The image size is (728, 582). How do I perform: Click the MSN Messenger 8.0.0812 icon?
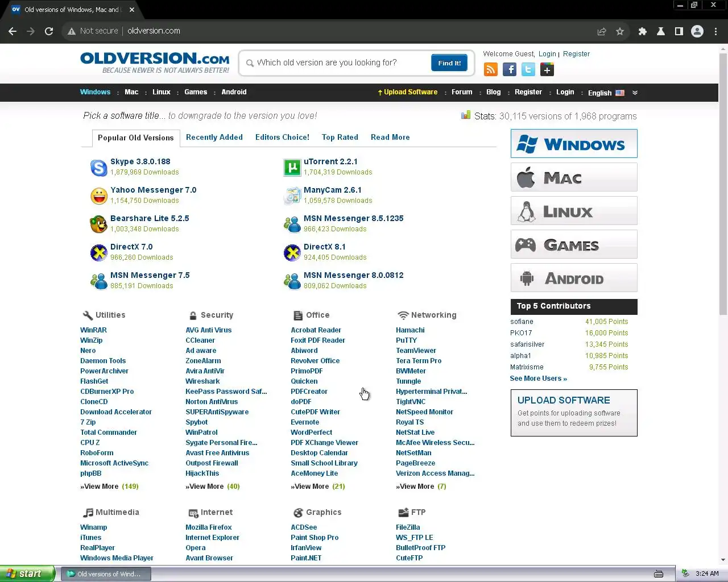point(292,281)
